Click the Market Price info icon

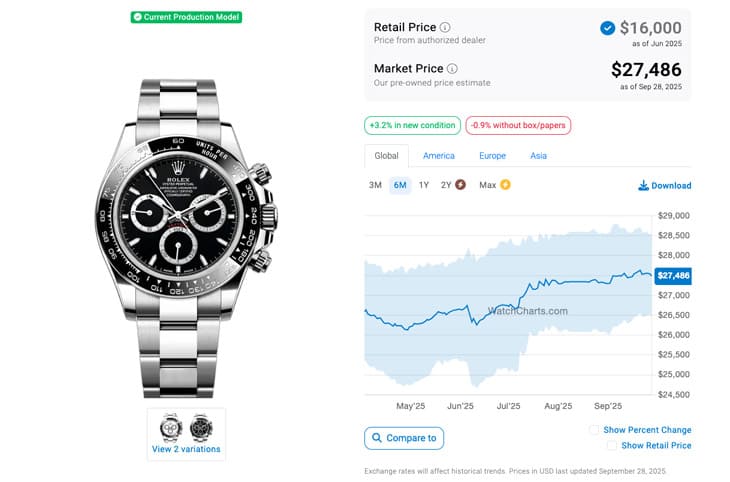point(452,69)
